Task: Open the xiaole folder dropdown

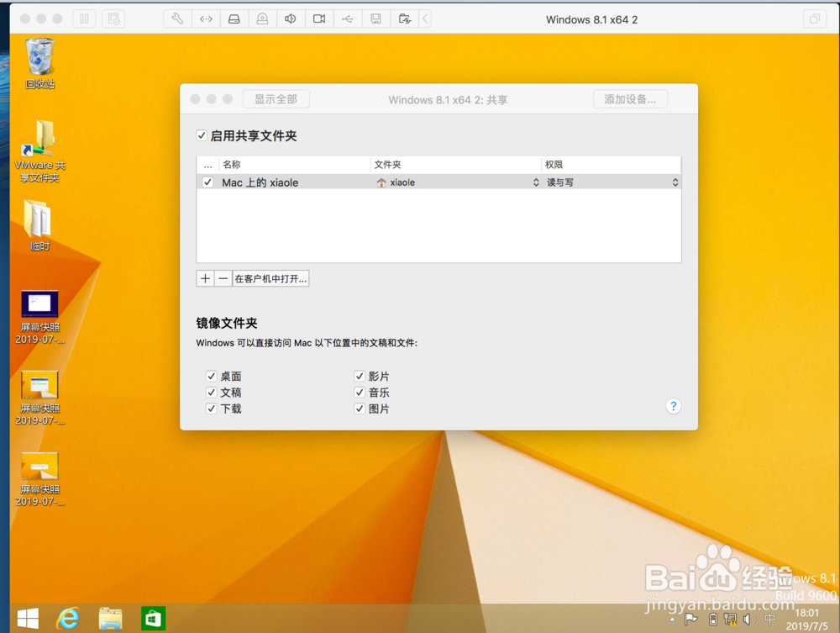Action: pos(534,182)
